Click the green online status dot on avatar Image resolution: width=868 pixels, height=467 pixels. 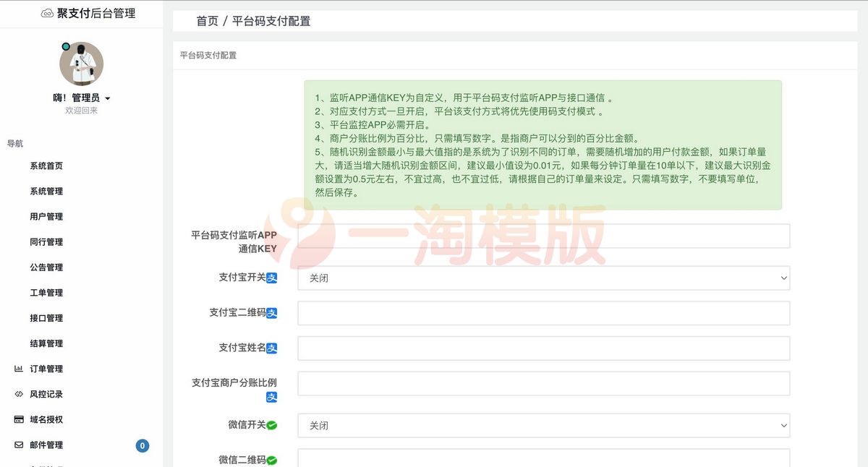[x=66, y=46]
